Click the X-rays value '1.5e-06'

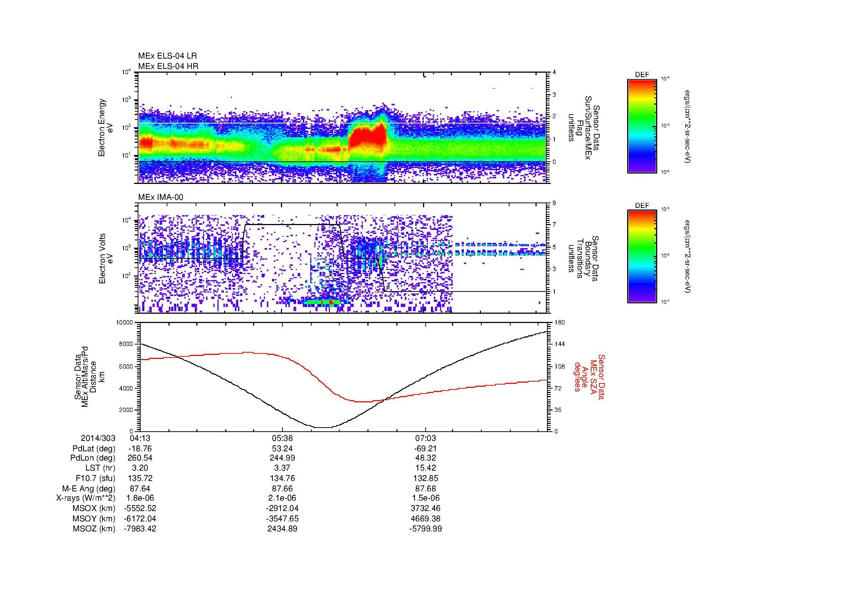[x=426, y=498]
